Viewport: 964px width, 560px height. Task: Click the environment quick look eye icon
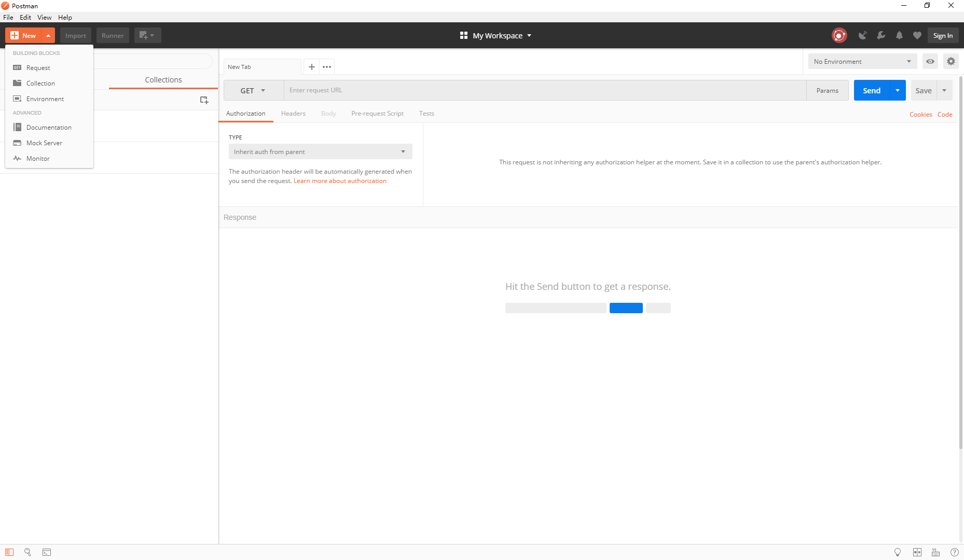click(930, 61)
